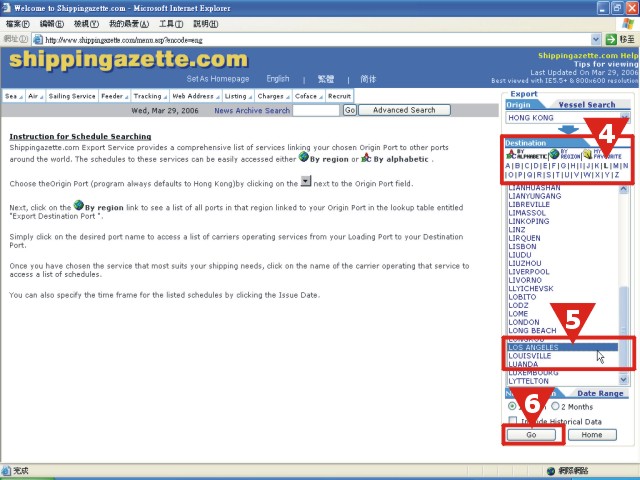Select LONG BEACH in the destination list

[x=532, y=331]
